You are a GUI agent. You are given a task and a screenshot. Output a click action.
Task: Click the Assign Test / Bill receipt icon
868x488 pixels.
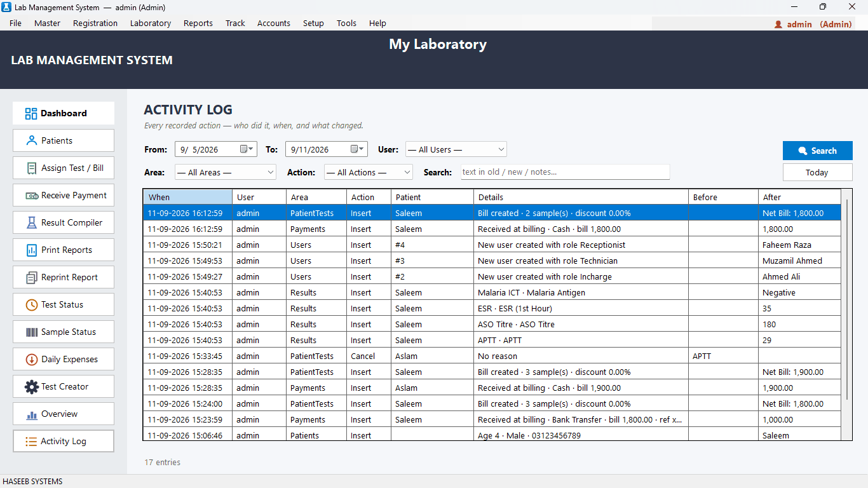tap(32, 168)
